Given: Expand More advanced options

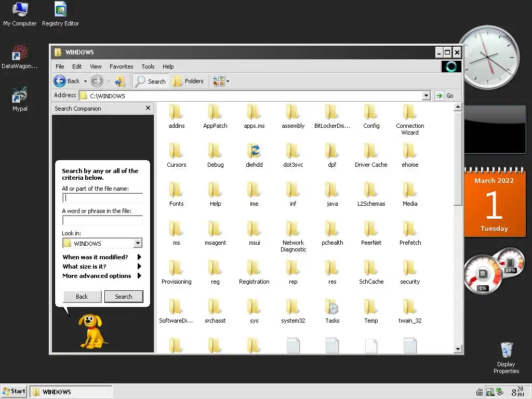Looking at the screenshot, I should coord(101,276).
